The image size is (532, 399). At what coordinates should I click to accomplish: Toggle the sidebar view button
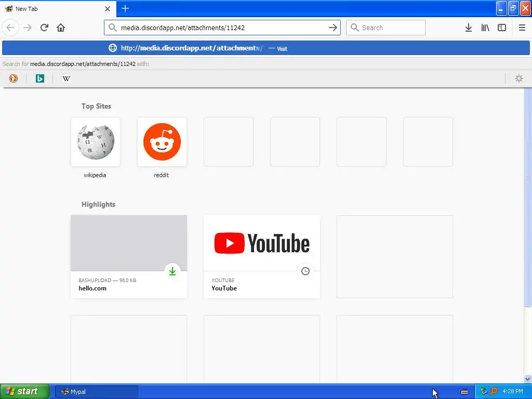point(502,28)
